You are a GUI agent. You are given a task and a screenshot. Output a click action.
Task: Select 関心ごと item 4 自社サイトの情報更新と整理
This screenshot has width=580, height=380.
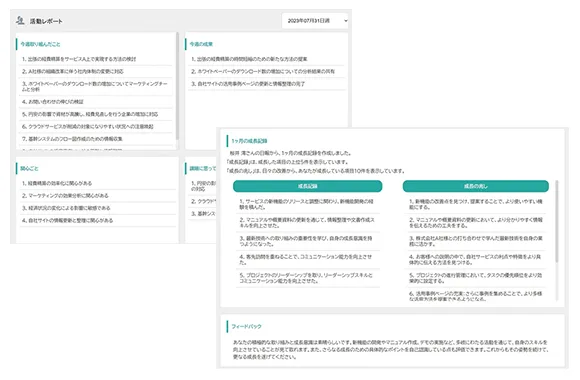point(98,221)
